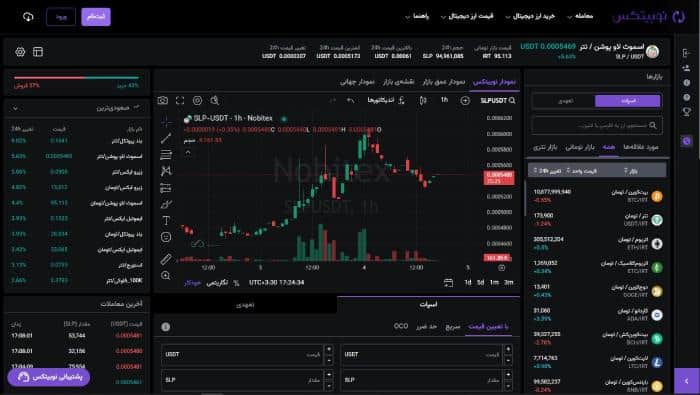Expand the Buy cryptocurrency menu

click(x=530, y=17)
